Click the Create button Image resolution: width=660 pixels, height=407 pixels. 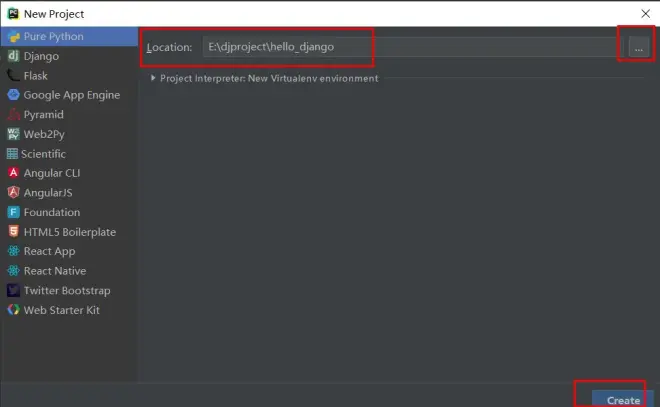tap(623, 399)
